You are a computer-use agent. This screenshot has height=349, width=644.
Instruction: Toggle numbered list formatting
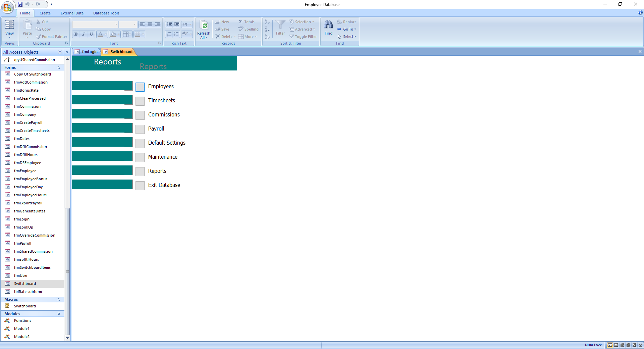click(169, 34)
